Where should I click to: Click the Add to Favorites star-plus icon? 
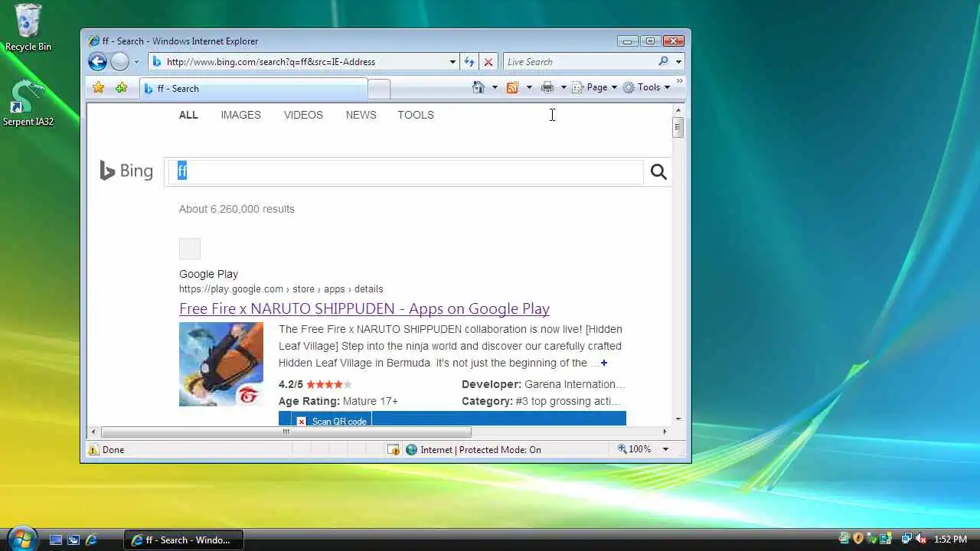pos(121,88)
